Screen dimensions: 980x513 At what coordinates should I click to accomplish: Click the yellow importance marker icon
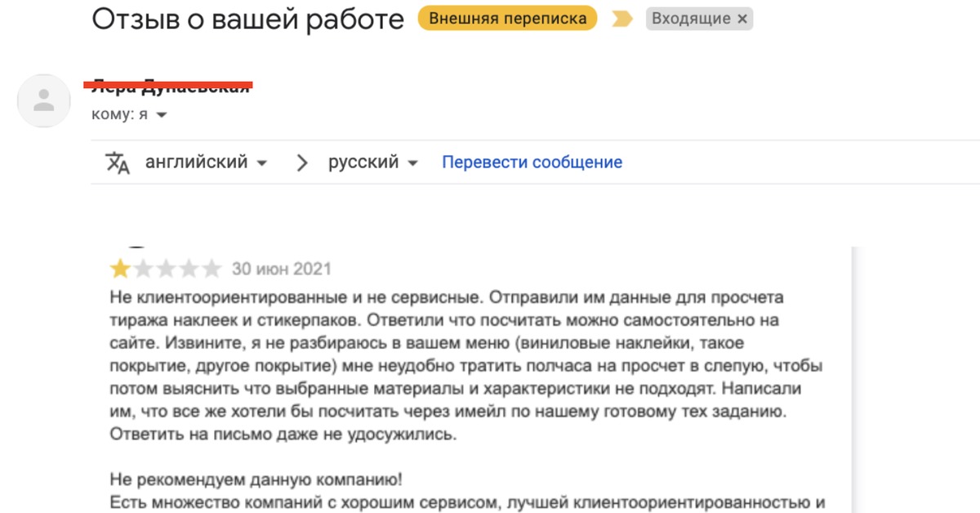(x=622, y=19)
